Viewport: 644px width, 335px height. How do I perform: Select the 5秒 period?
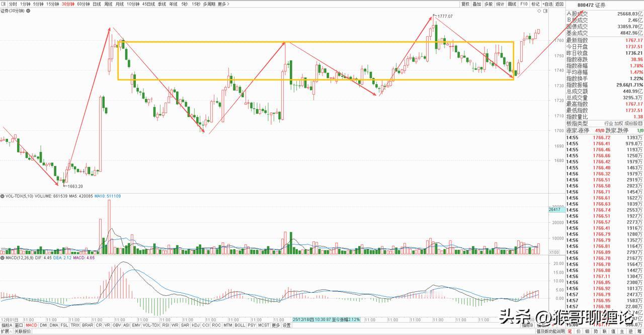[x=184, y=4]
